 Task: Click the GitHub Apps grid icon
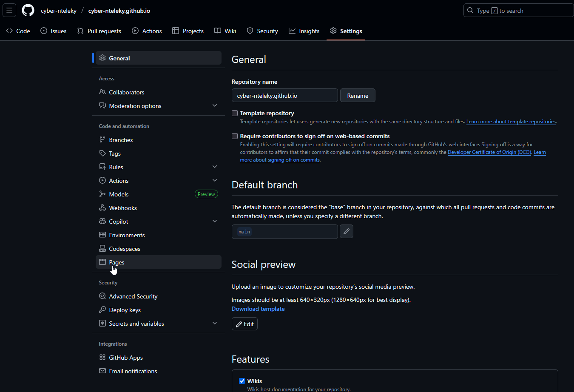tap(102, 357)
